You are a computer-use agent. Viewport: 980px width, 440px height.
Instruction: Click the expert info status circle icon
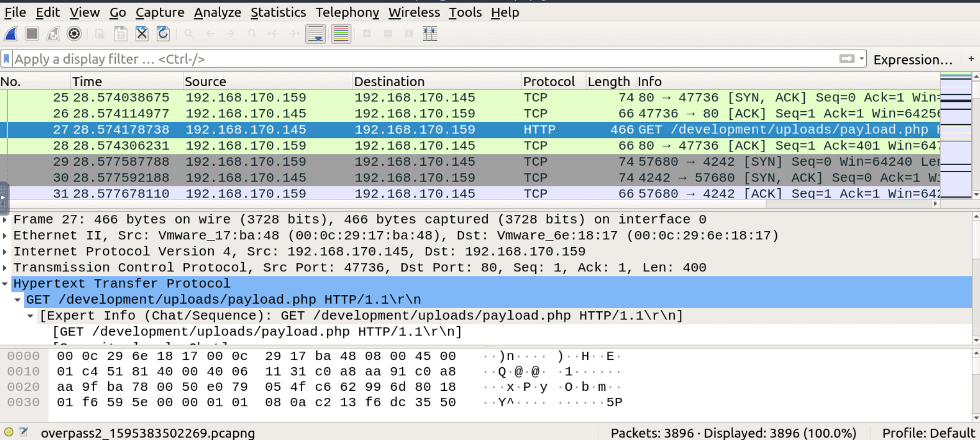(x=9, y=432)
